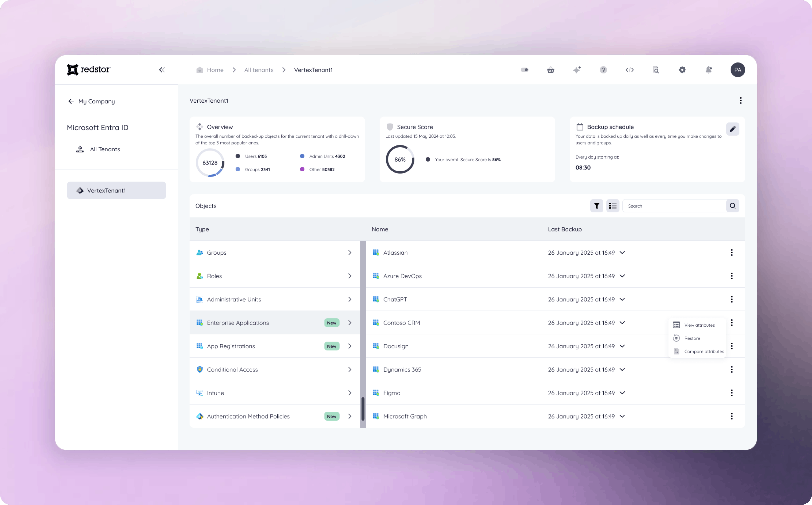This screenshot has height=505, width=812.
Task: Open VertexTenant1 page kebab menu
Action: [x=740, y=101]
